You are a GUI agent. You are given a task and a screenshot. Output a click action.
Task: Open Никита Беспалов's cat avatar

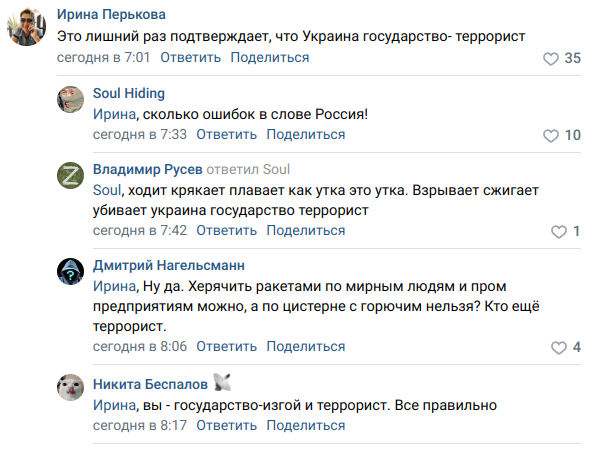(69, 391)
